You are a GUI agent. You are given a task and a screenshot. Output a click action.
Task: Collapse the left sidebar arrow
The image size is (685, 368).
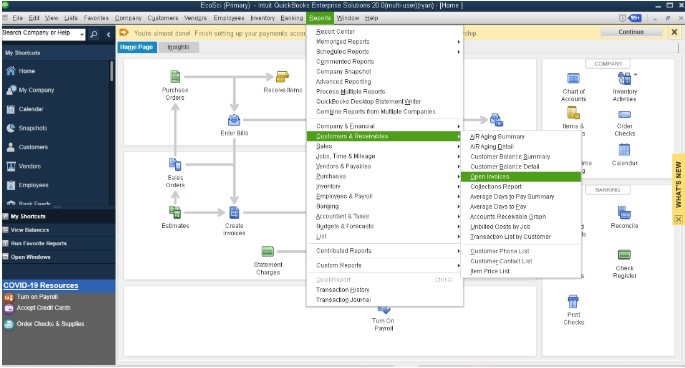point(108,34)
